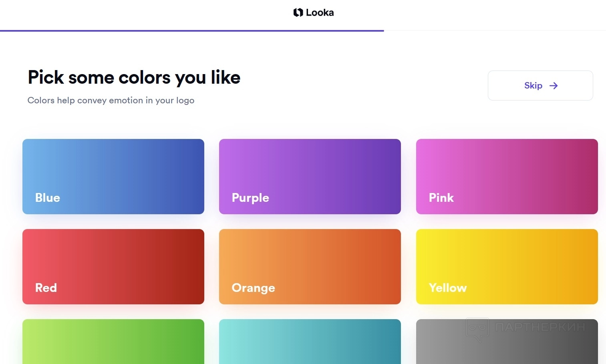Viewport: 606px width, 364px height.
Task: Select the Red color card
Action: pyautogui.click(x=113, y=266)
